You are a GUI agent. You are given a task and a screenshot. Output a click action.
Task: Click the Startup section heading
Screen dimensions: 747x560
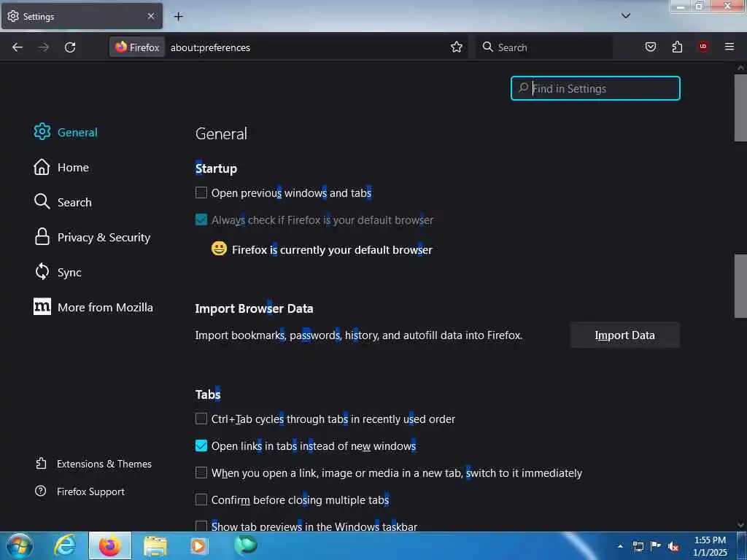216,168
